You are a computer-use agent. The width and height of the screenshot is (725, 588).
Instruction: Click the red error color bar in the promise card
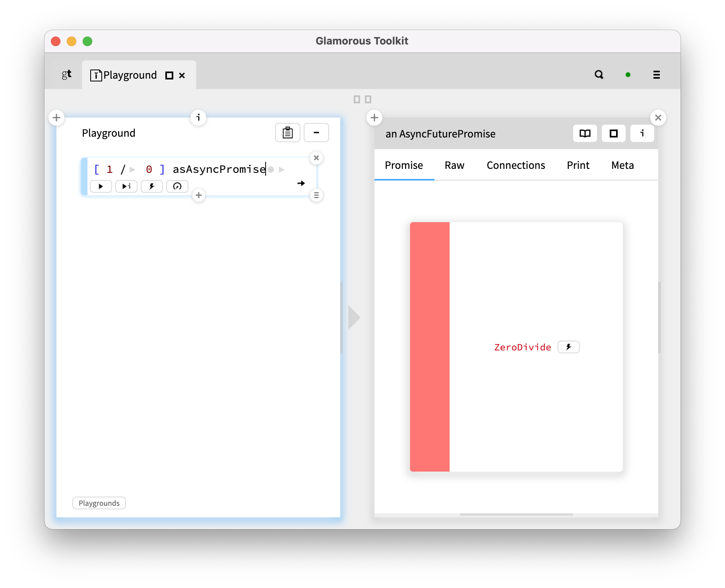point(429,346)
